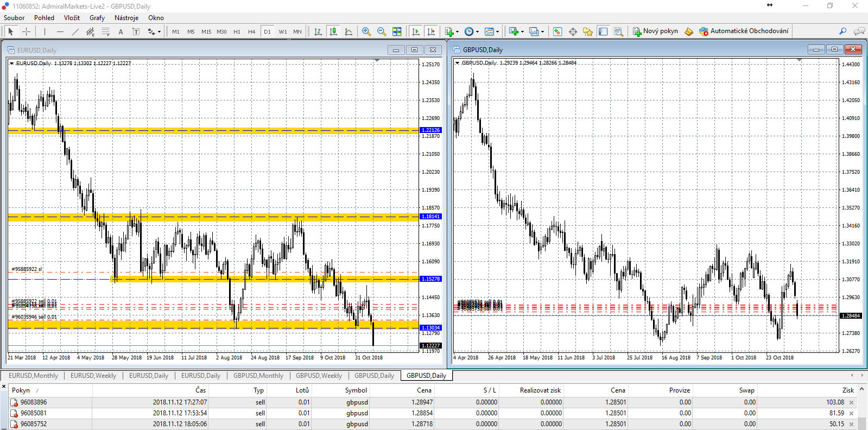This screenshot has height=430, width=868.
Task: Sort orders by Zisk column header
Action: click(806, 390)
